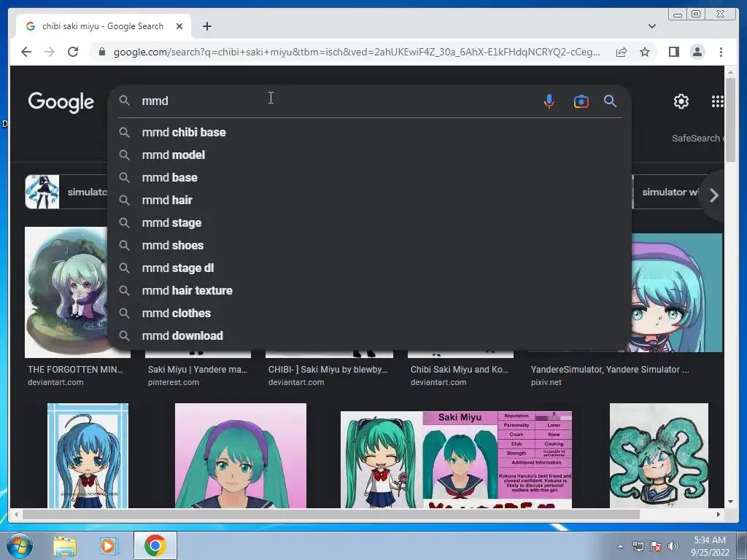Image resolution: width=747 pixels, height=560 pixels.
Task: Click the vertical scrollbar down arrow
Action: [x=730, y=502]
